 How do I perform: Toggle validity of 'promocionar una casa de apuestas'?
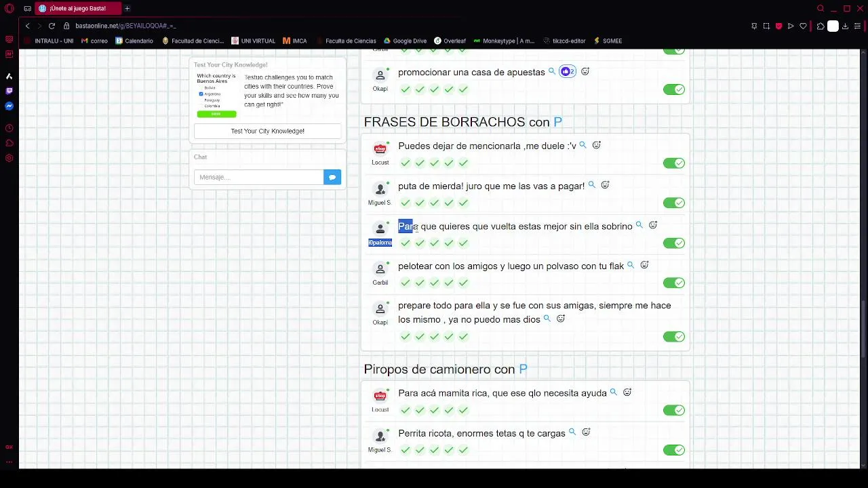coord(674,89)
